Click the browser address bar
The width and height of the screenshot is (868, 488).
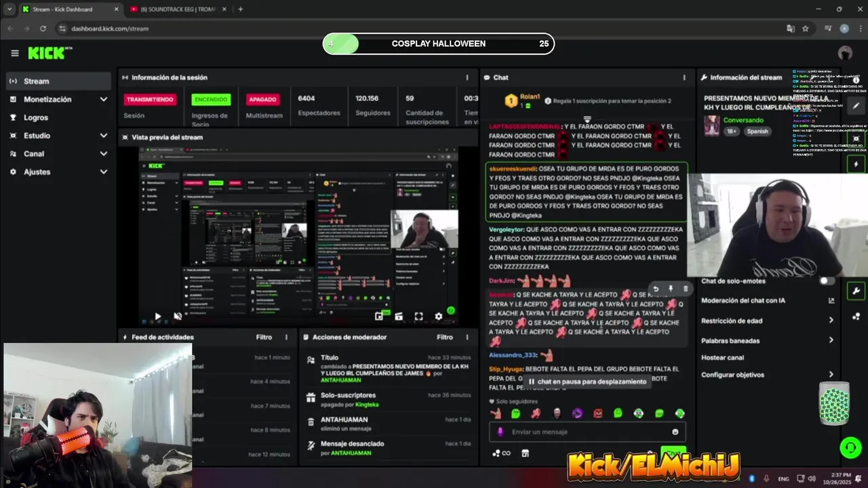click(x=420, y=28)
